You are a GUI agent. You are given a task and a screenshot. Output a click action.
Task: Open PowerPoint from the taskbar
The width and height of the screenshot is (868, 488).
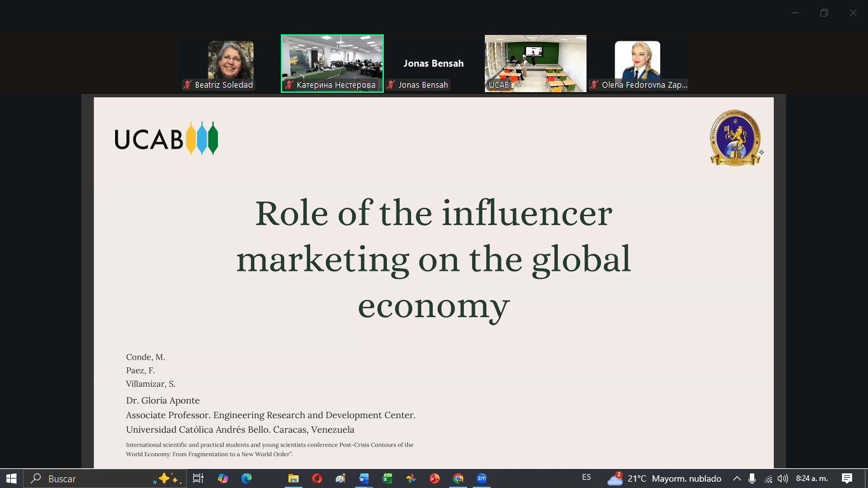[435, 478]
